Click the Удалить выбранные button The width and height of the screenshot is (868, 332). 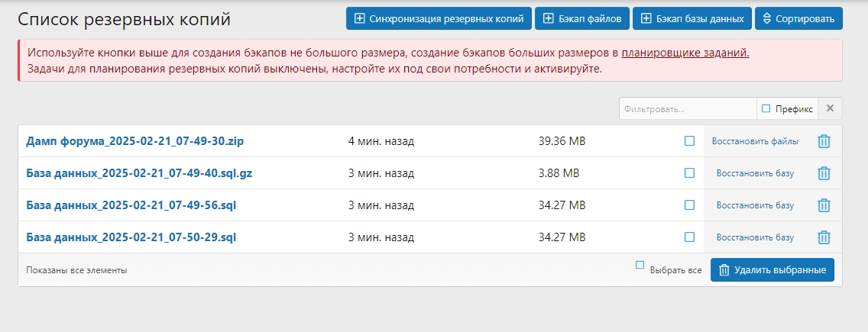[772, 270]
